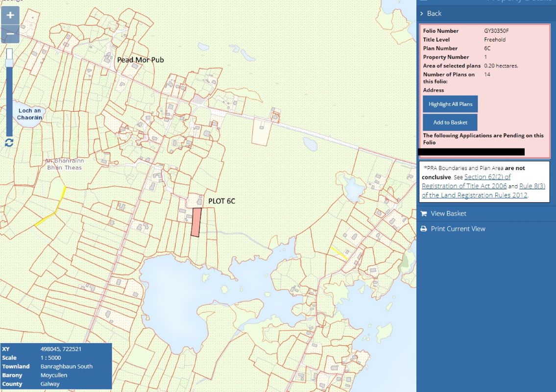Screen dimensions: 556x392
Task: Click the Townland Banraghbaun South info text
Action: click(x=66, y=367)
